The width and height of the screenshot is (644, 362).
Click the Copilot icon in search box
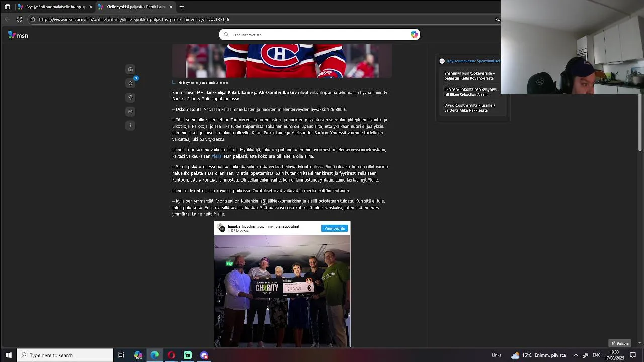point(414,35)
